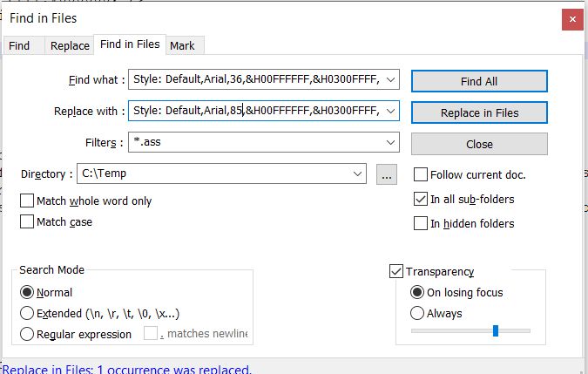Viewport: 588px width, 374px height.
Task: Select Regular expression search mode
Action: click(x=27, y=334)
